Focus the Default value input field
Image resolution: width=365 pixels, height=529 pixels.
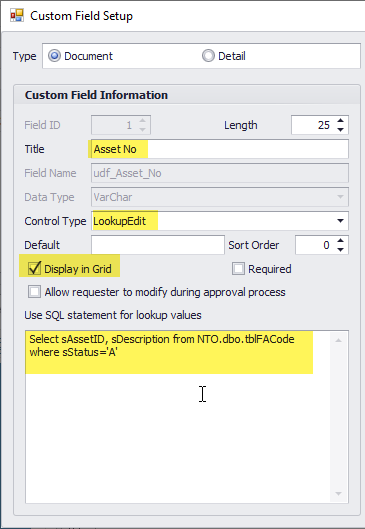158,245
